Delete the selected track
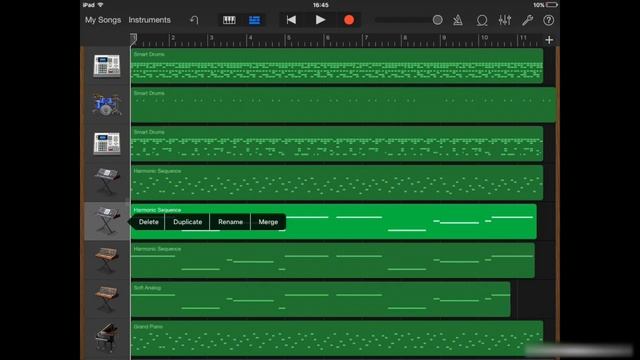Image resolution: width=640 pixels, height=360 pixels. pos(149,222)
